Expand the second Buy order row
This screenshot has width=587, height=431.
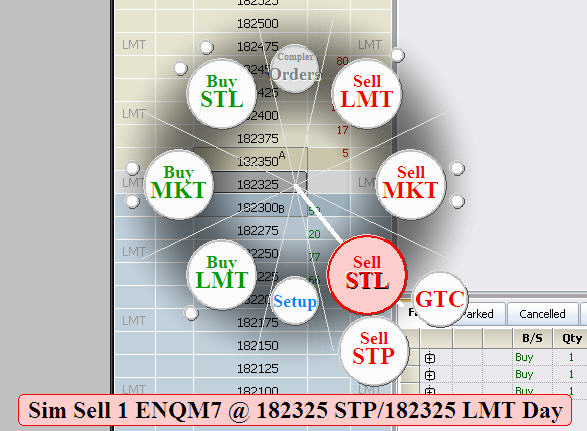pos(430,375)
